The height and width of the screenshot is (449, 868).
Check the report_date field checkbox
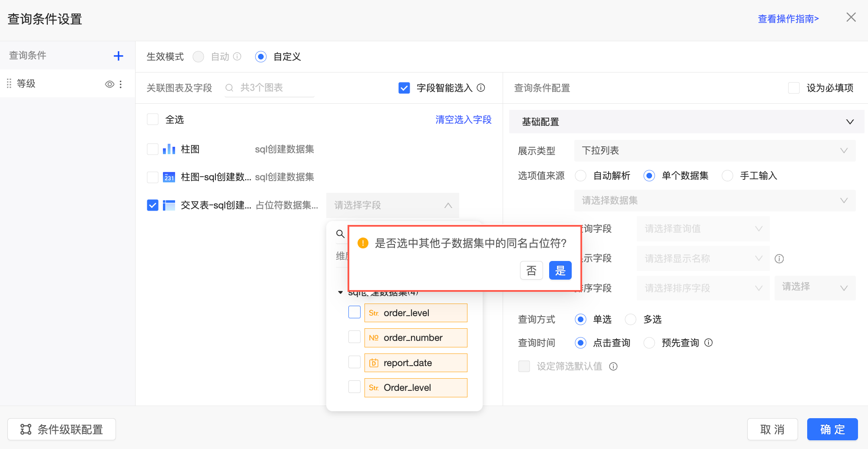click(x=354, y=362)
